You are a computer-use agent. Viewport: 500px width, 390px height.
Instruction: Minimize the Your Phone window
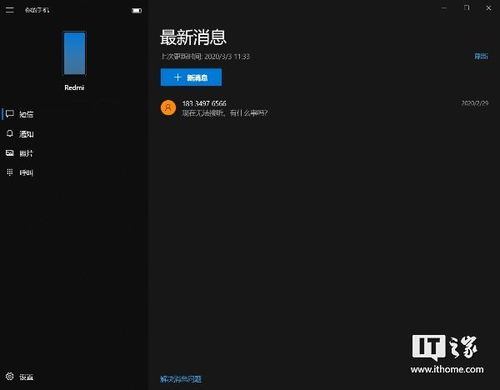pyautogui.click(x=444, y=8)
